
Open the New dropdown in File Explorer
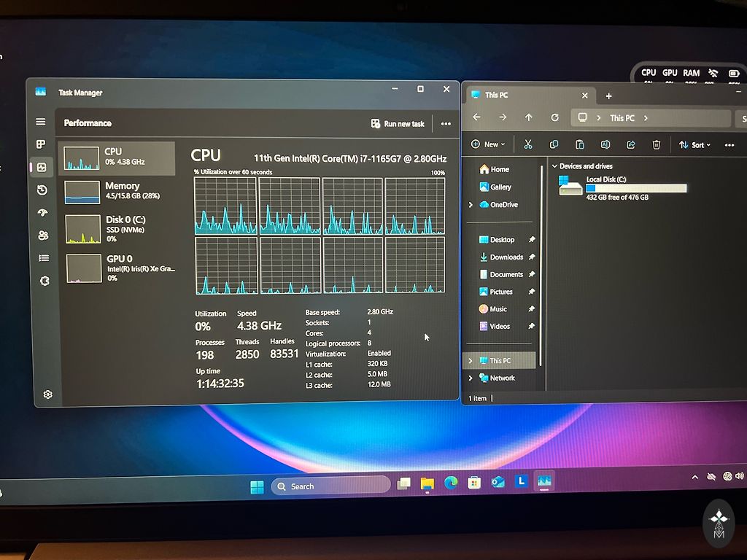[488, 144]
